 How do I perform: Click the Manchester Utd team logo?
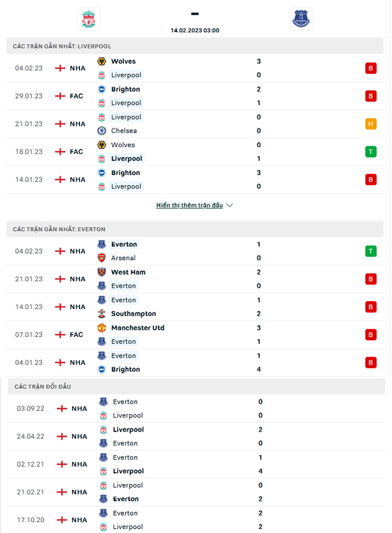point(101,328)
